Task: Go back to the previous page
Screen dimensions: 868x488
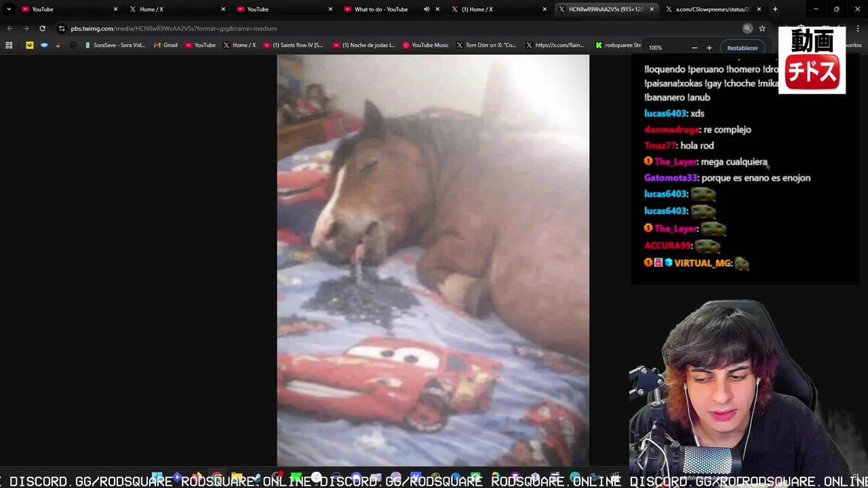Action: [9, 28]
